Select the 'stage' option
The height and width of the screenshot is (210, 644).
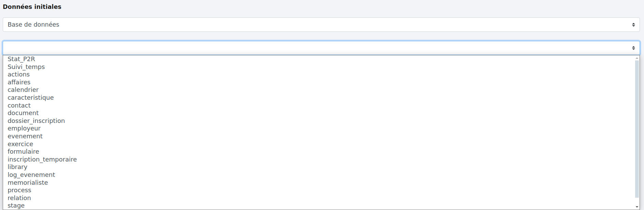coord(16,206)
